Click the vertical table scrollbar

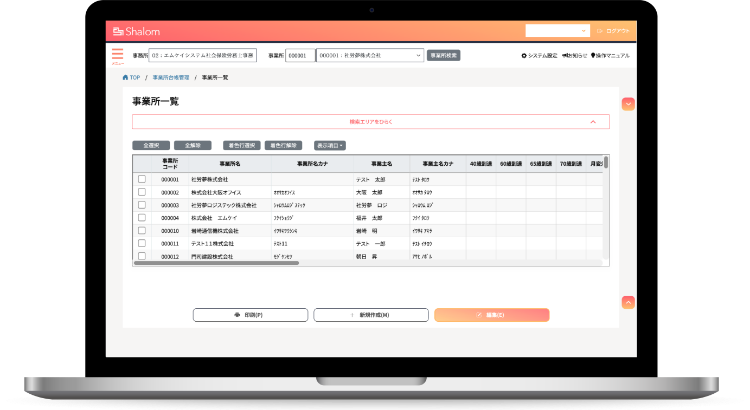(x=606, y=162)
